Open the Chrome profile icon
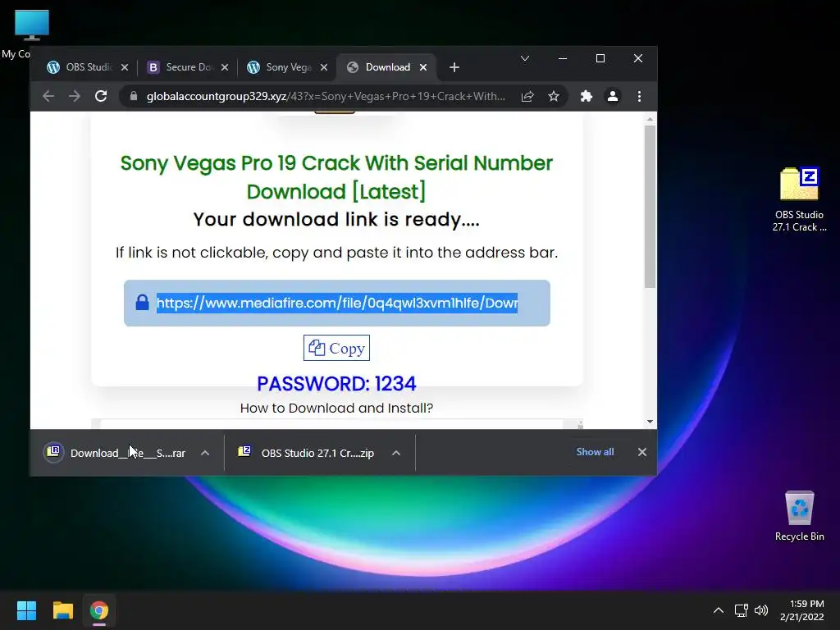The width and height of the screenshot is (840, 630). pos(613,97)
